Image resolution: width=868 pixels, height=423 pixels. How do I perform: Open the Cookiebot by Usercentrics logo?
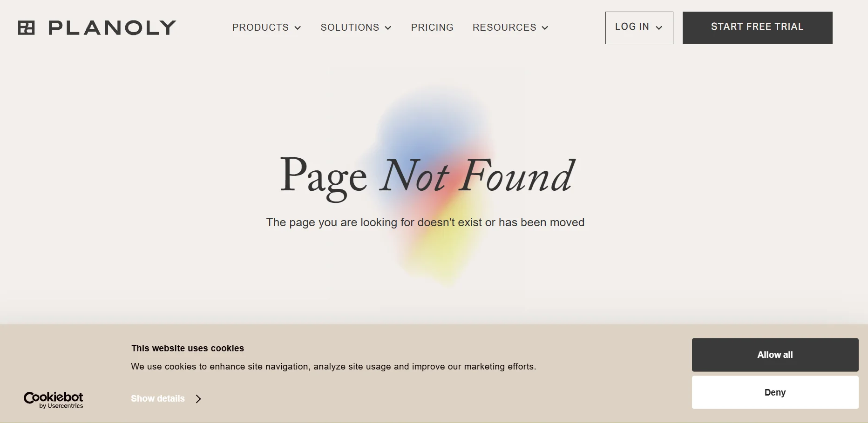(54, 400)
